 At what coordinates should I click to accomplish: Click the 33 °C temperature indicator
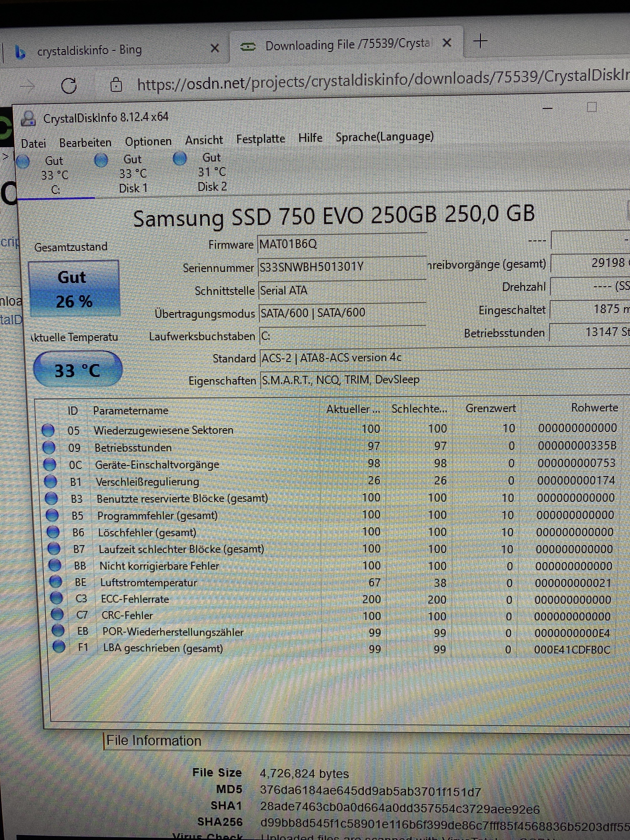click(77, 370)
